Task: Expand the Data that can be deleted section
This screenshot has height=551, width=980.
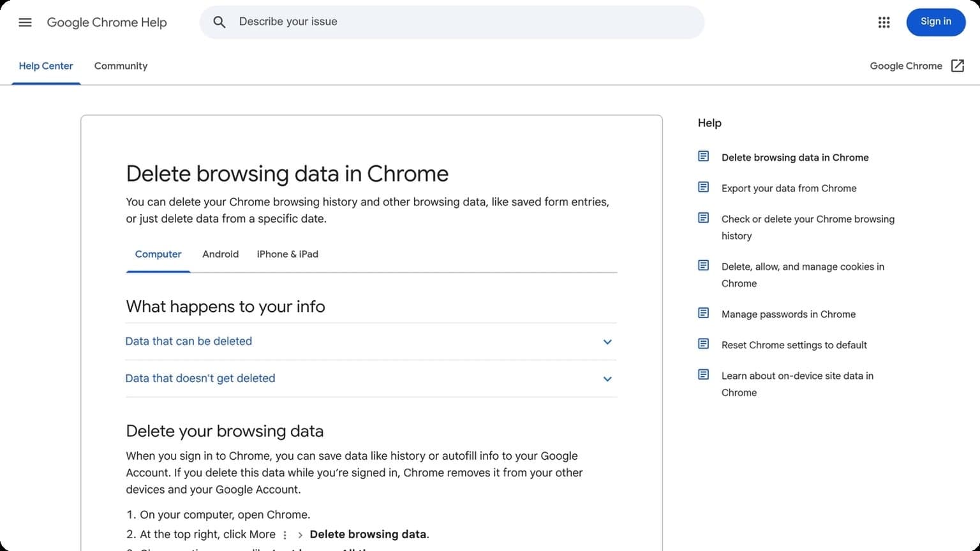Action: pos(189,341)
